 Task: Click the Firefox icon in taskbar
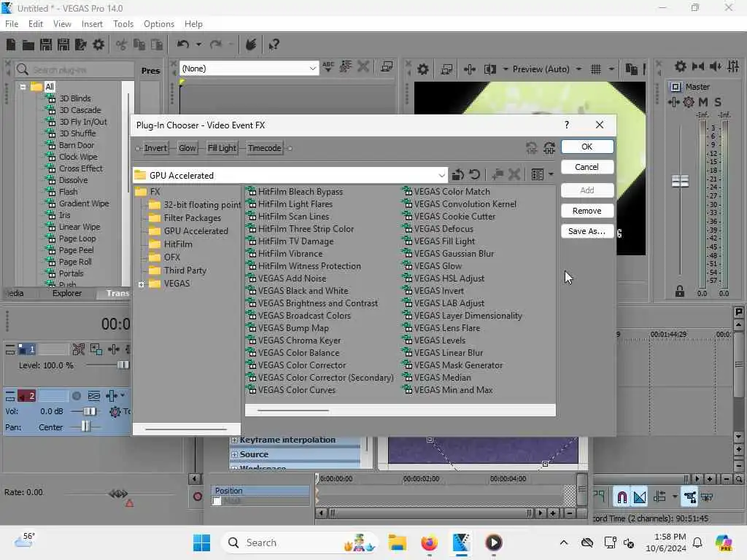429,542
